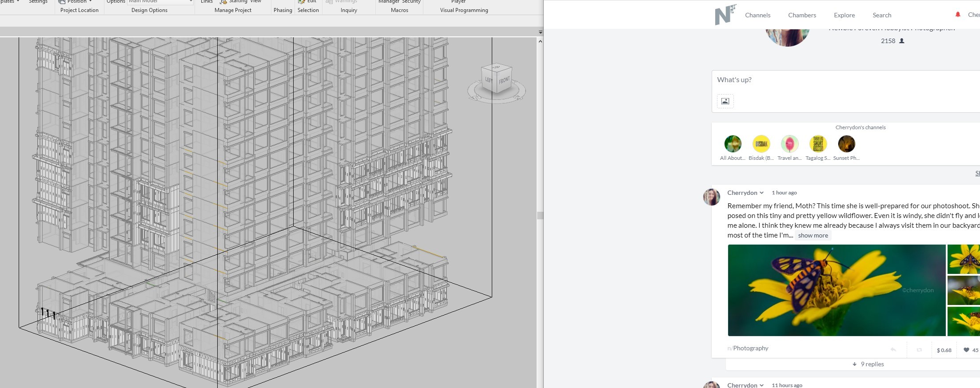Viewport: 980px width, 388px height.
Task: Click the Position tool icon in ribbon
Action: click(x=62, y=2)
